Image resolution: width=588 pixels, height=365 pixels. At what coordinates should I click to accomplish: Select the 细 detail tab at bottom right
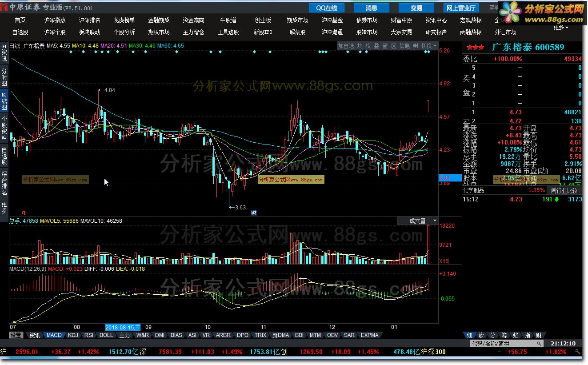pos(470,335)
